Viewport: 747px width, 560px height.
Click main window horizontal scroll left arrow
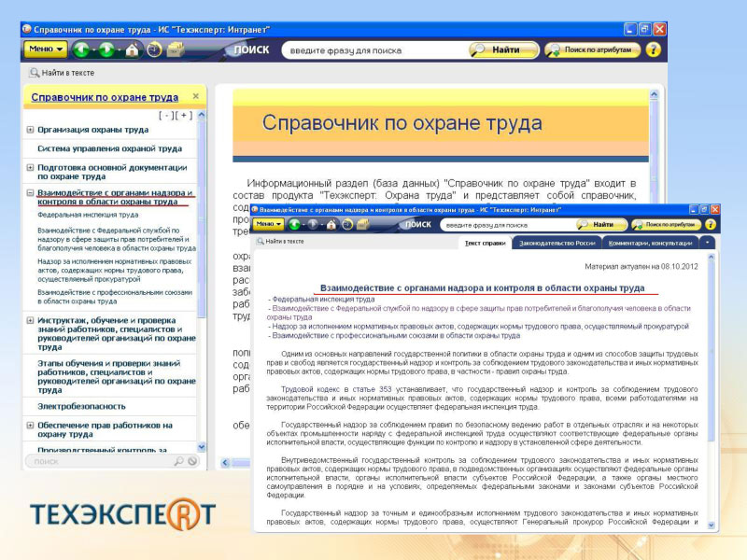(225, 462)
